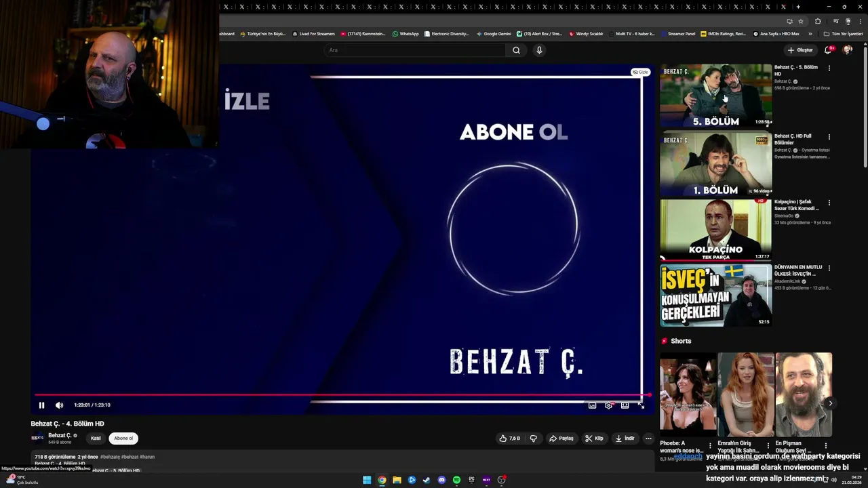The image size is (868, 488).
Task: Open options for Kolpaçino video
Action: (x=829, y=203)
